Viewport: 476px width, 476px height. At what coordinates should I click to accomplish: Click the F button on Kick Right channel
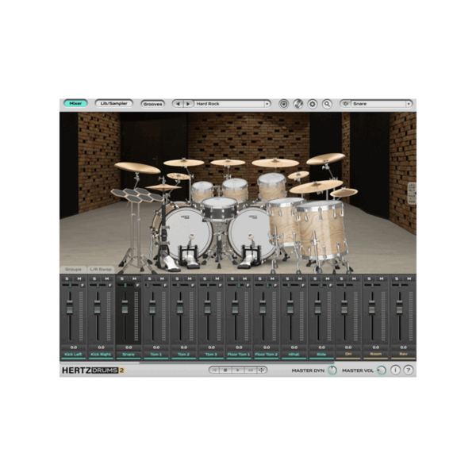(x=110, y=286)
